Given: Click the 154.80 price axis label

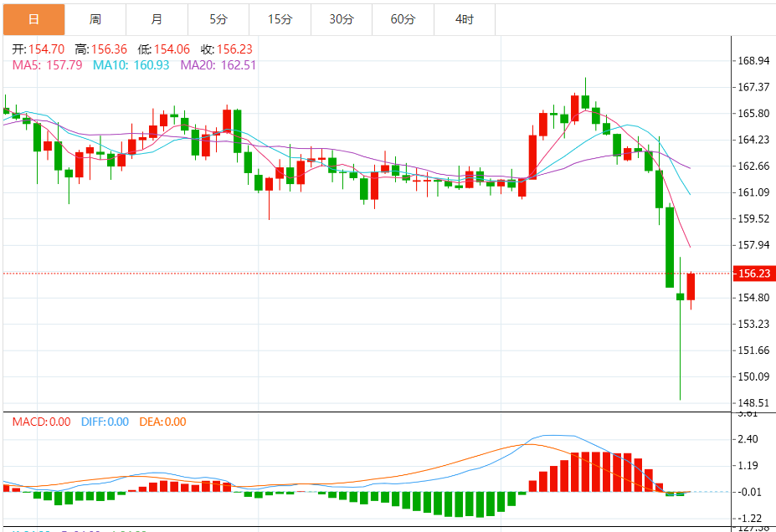Looking at the screenshot, I should (x=753, y=298).
